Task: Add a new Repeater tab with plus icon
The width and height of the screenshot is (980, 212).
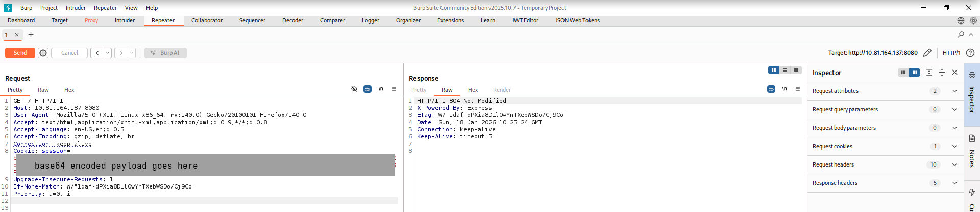Action: [31, 35]
